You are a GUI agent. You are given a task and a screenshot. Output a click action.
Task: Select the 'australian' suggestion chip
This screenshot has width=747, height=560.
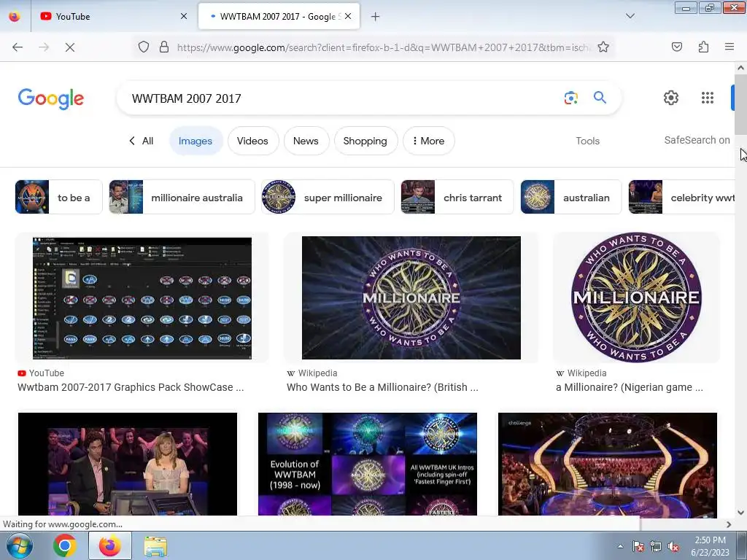click(570, 197)
